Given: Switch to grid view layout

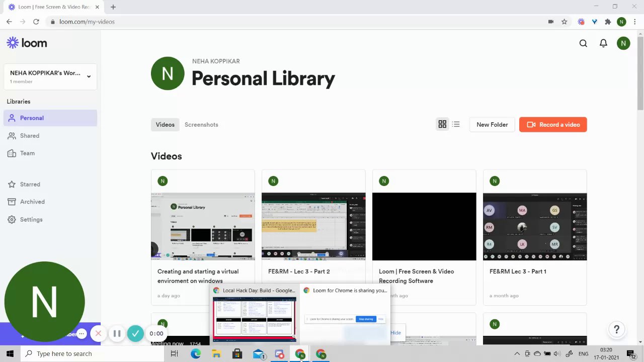Looking at the screenshot, I should pyautogui.click(x=442, y=124).
